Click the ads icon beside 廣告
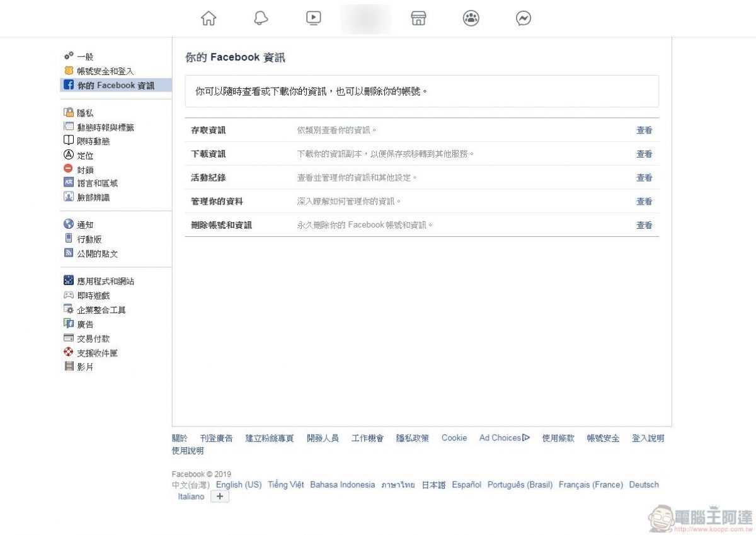756x535 pixels. (69, 324)
